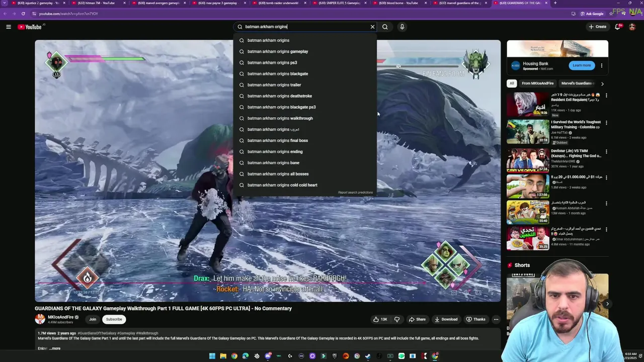The width and height of the screenshot is (644, 362).
Task: Switch to 'blood borne - YouTube' browser tab
Action: tap(400, 3)
